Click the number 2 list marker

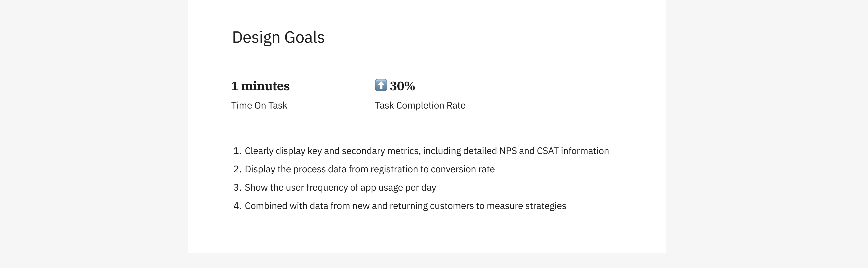pos(237,169)
